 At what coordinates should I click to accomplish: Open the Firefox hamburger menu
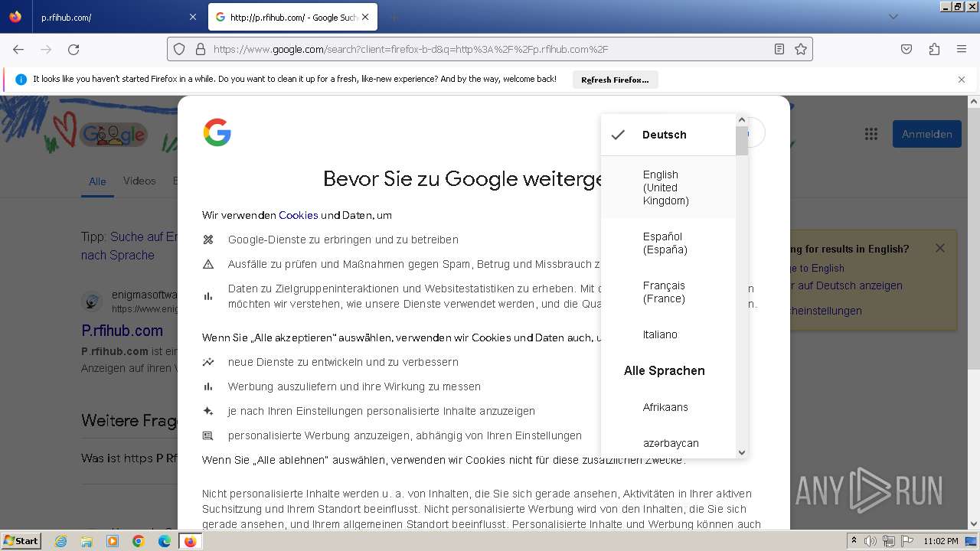[x=962, y=49]
